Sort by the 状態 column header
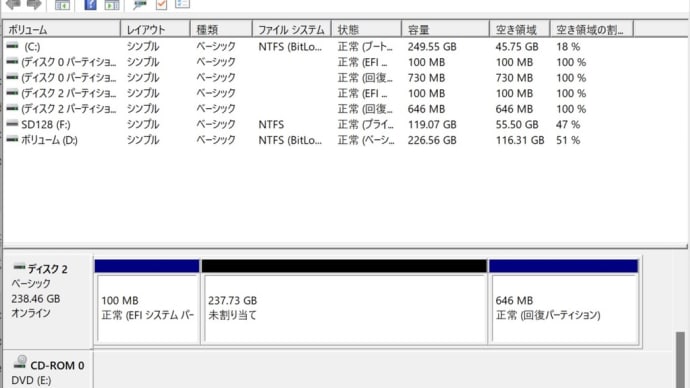 point(367,29)
